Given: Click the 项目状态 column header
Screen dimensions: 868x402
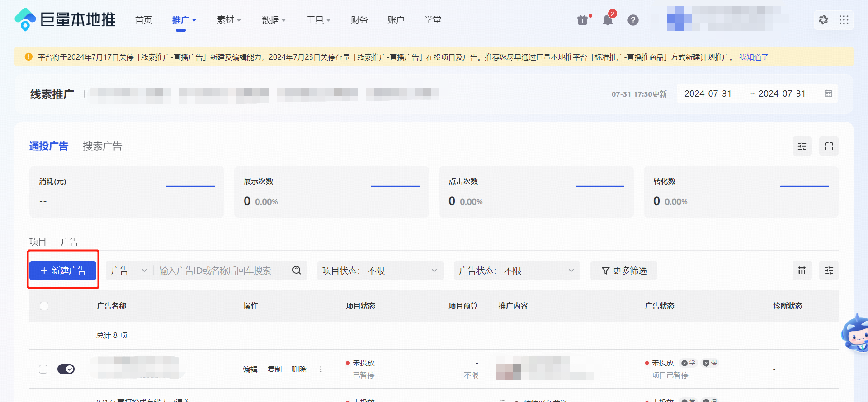Looking at the screenshot, I should click(361, 306).
